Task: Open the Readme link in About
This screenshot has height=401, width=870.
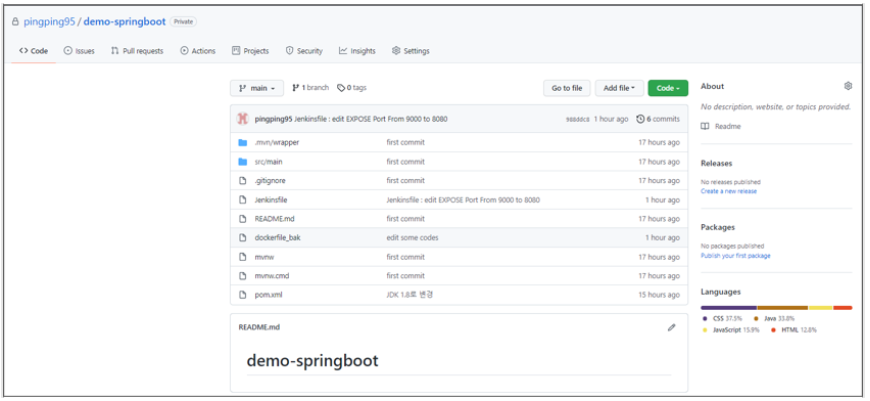Action: [x=727, y=126]
